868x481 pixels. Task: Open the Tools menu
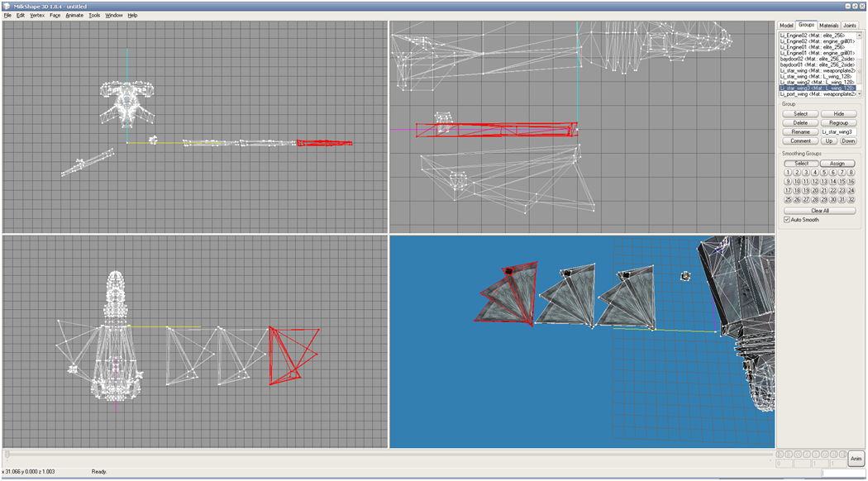click(95, 16)
